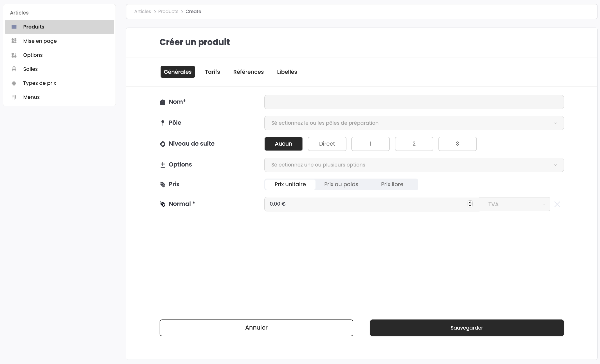Click the Options sidebar icon

click(x=14, y=55)
